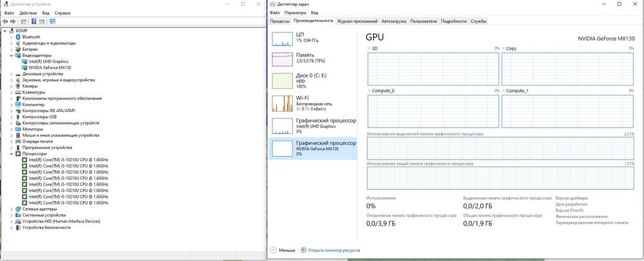
Task: Click the Back arrow in Device Manager toolbar
Action: [5, 21]
